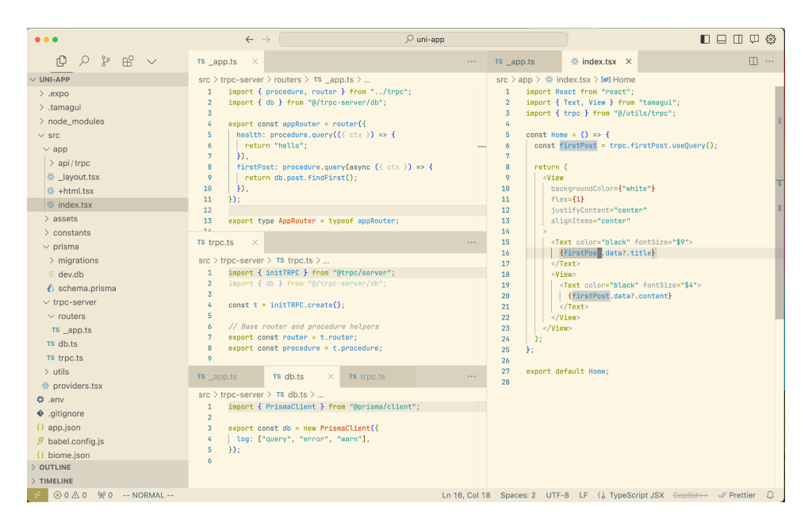The height and width of the screenshot is (530, 812).
Task: Open biome.json file
Action: pos(108,455)
